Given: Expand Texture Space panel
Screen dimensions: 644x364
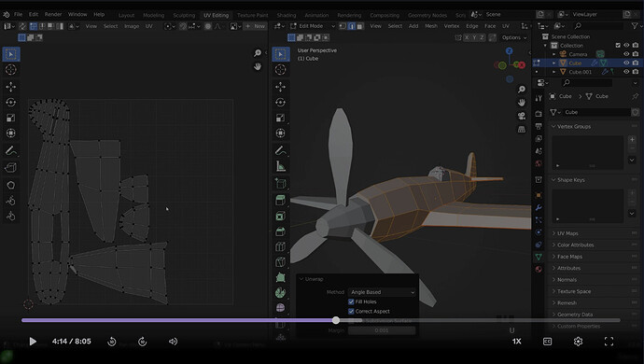Looking at the screenshot, I should (573, 291).
